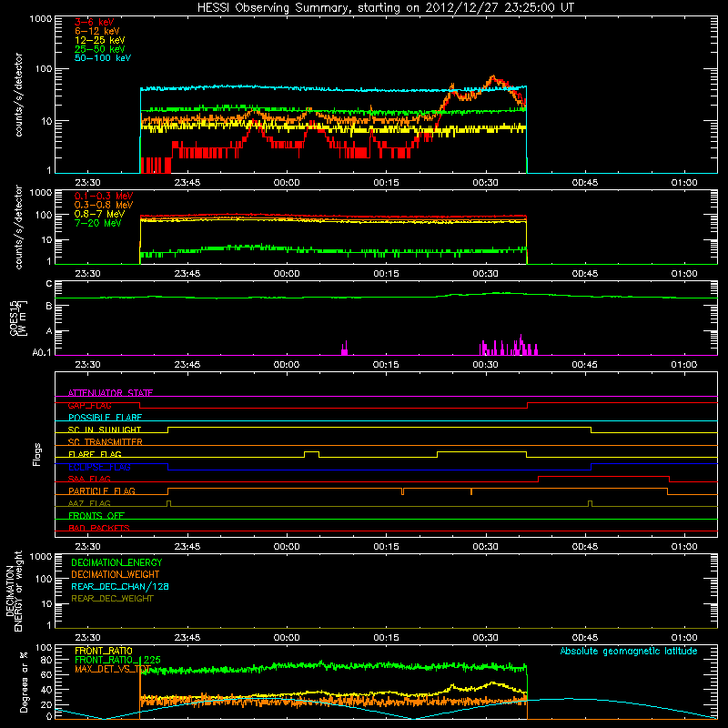Select the blue ECLIPSE_FLAG label
This screenshot has height=728, width=728.
tap(99, 467)
